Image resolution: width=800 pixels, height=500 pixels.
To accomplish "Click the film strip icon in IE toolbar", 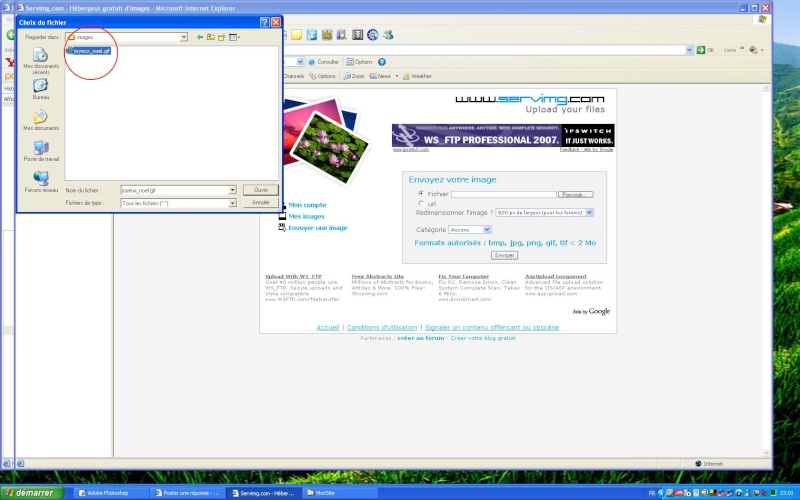I will tap(358, 35).
